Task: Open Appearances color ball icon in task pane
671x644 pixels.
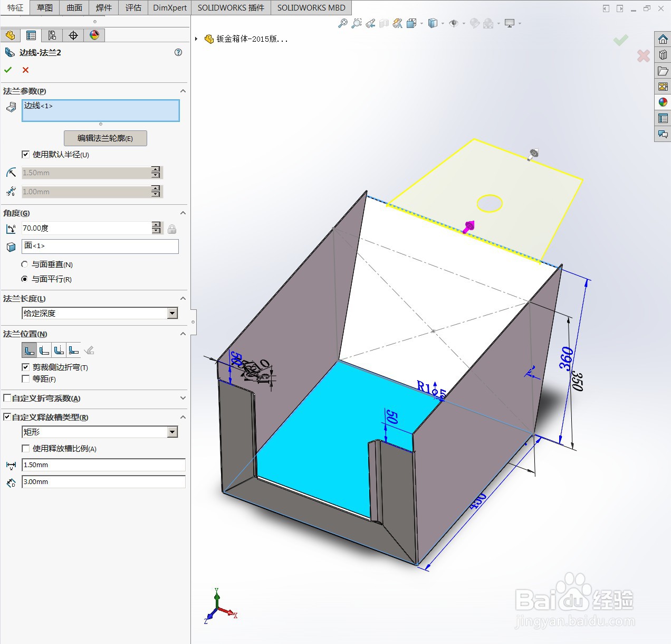Action: point(663,102)
